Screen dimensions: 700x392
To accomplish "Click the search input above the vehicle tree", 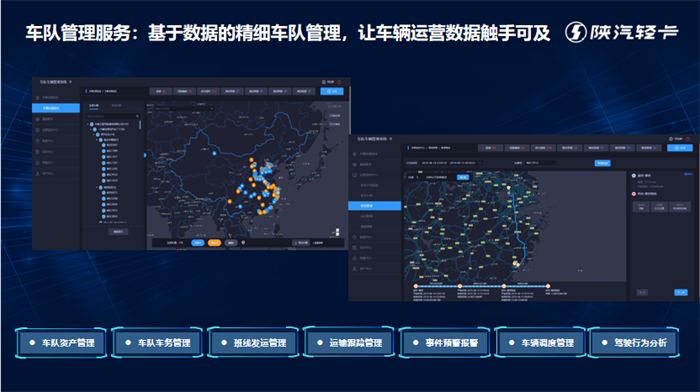I will pos(113,116).
